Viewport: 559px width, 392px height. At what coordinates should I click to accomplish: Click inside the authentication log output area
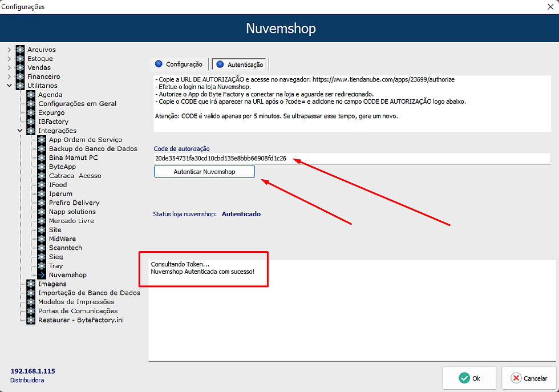(x=353, y=310)
